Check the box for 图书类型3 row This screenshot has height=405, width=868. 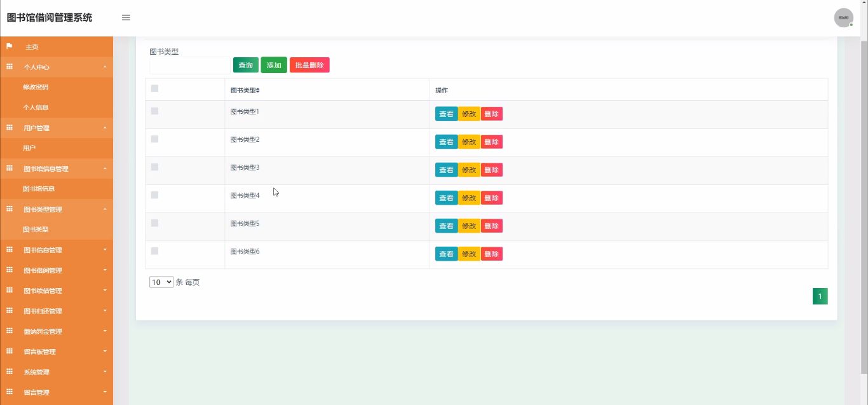154,167
